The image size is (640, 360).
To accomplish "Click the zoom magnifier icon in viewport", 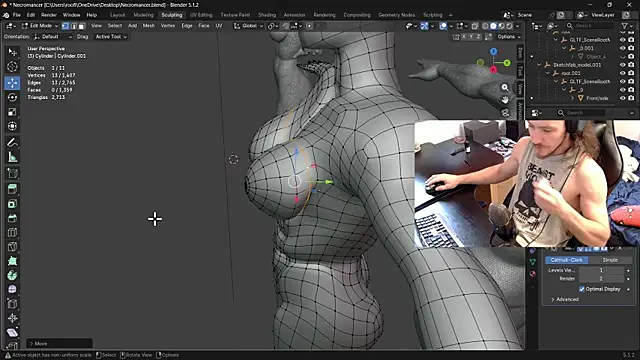I will pos(505,87).
